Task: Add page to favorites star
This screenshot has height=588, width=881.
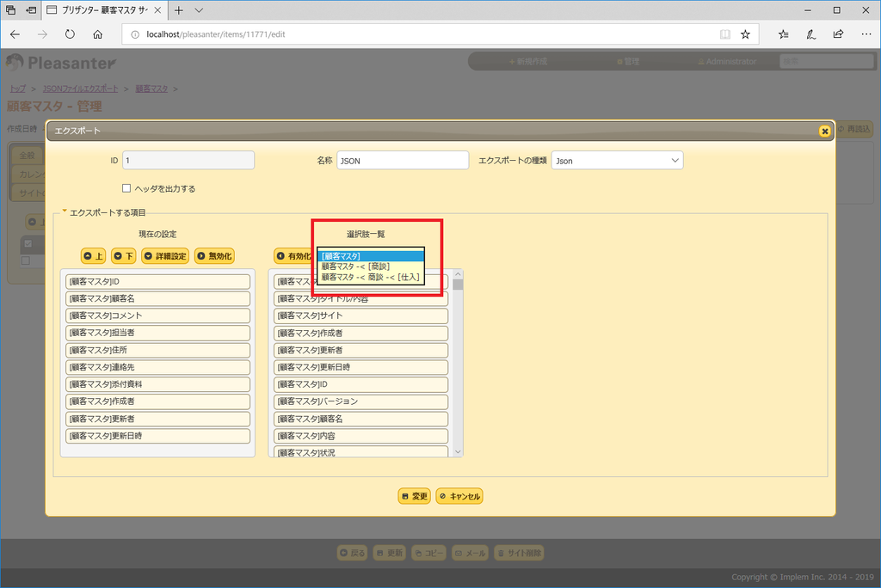Action: [745, 34]
